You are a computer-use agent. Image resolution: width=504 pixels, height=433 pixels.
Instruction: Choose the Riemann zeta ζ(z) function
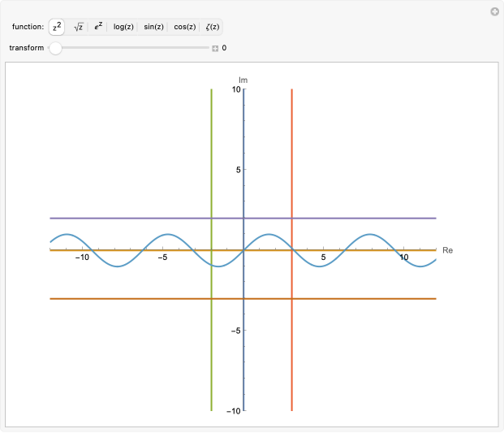click(211, 27)
